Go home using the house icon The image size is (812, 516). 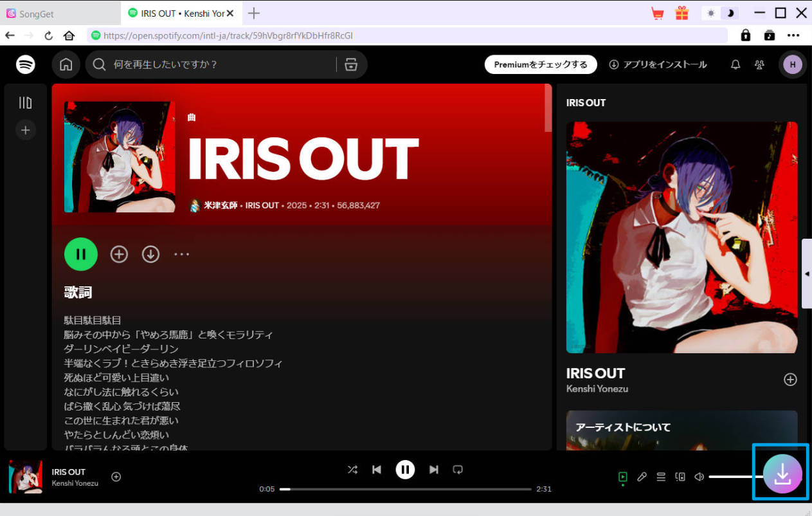66,64
